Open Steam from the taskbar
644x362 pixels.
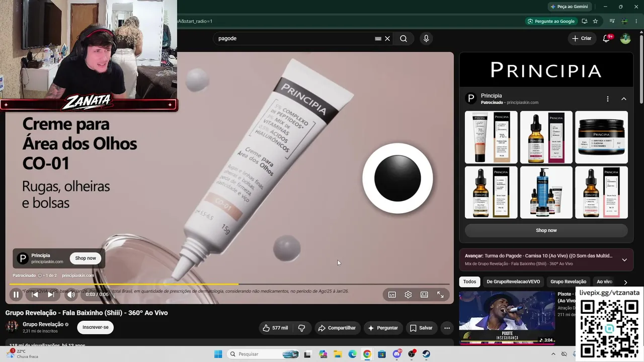coord(426,354)
